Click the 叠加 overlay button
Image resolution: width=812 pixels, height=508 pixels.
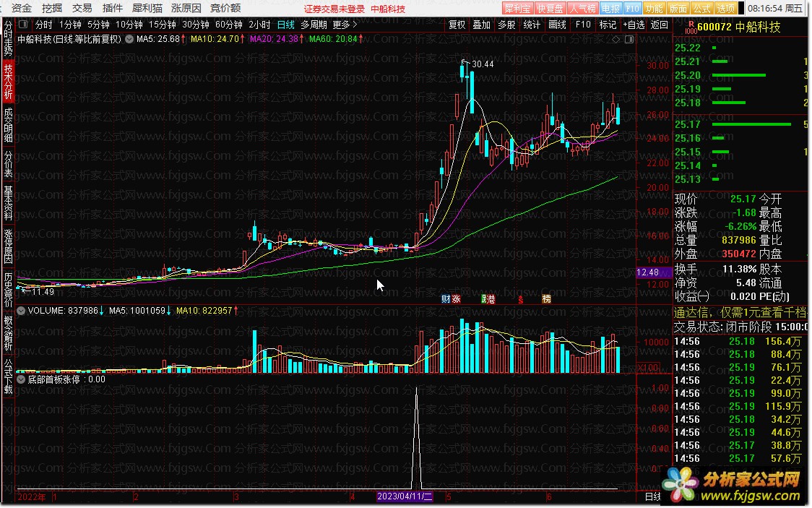tap(482, 25)
